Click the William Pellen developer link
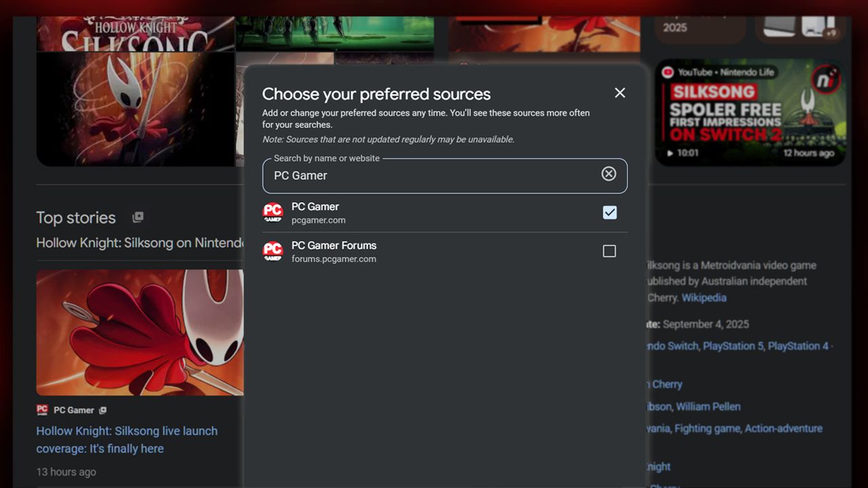Screen dimensions: 868x488 [x=709, y=406]
